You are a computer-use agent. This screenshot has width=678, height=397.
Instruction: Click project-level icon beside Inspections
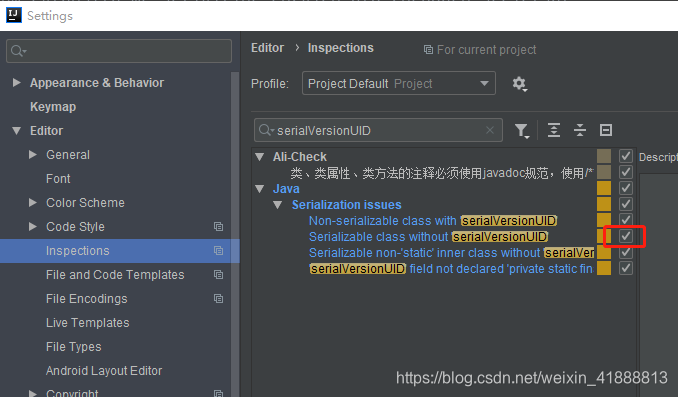(218, 251)
